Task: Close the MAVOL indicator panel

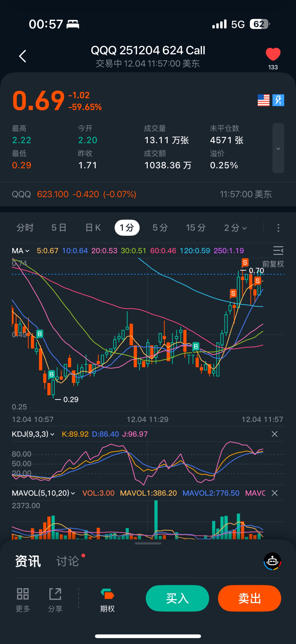Action: click(x=275, y=493)
